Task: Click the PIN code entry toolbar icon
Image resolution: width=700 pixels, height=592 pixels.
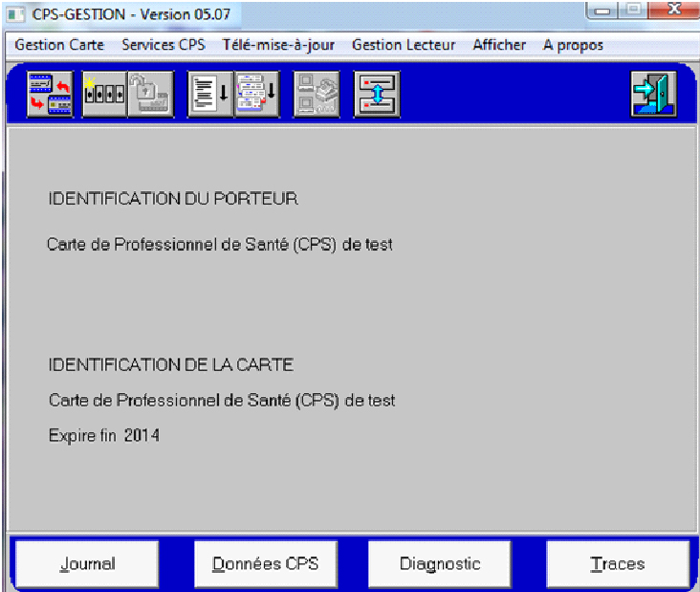Action: point(105,94)
